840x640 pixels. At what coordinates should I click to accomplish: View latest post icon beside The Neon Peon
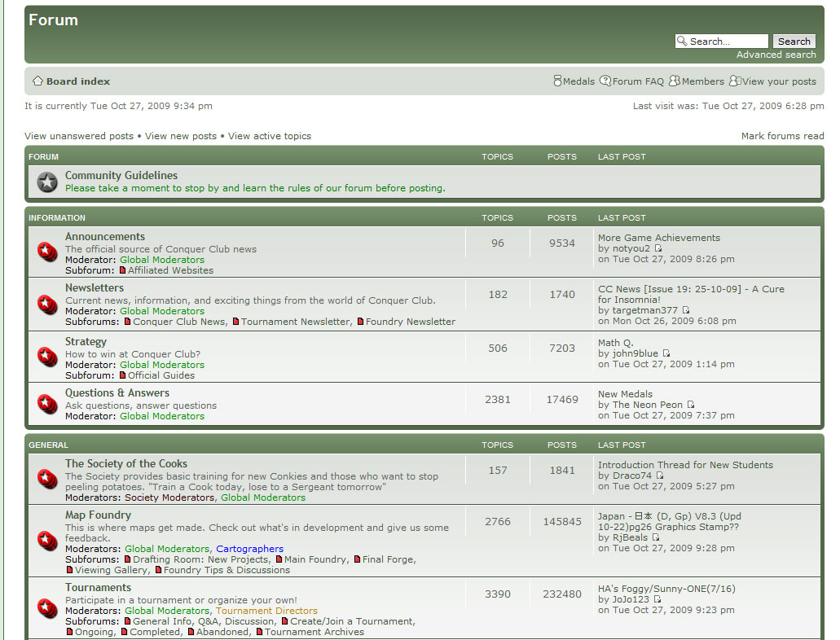pos(691,405)
